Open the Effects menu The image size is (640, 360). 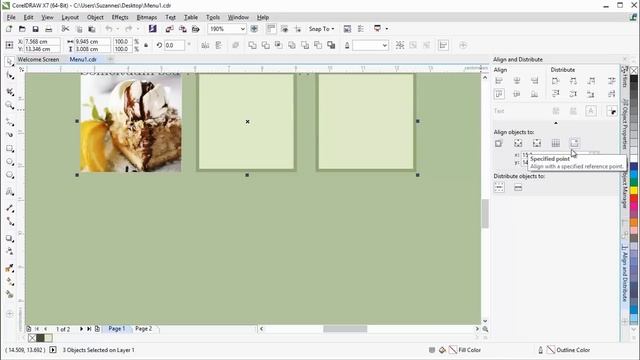(x=120, y=17)
